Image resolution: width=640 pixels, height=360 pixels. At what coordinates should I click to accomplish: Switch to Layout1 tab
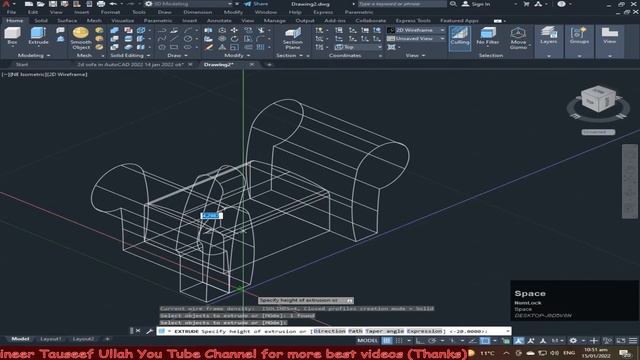[51, 339]
